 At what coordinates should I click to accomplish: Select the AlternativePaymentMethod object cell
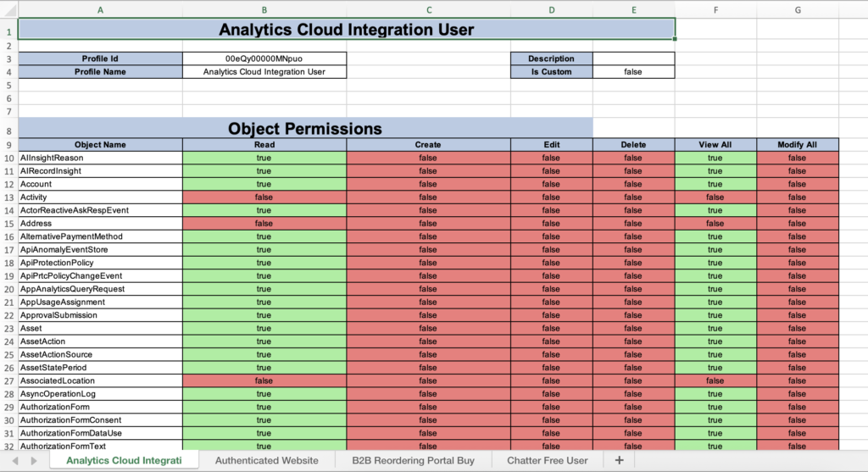(100, 236)
